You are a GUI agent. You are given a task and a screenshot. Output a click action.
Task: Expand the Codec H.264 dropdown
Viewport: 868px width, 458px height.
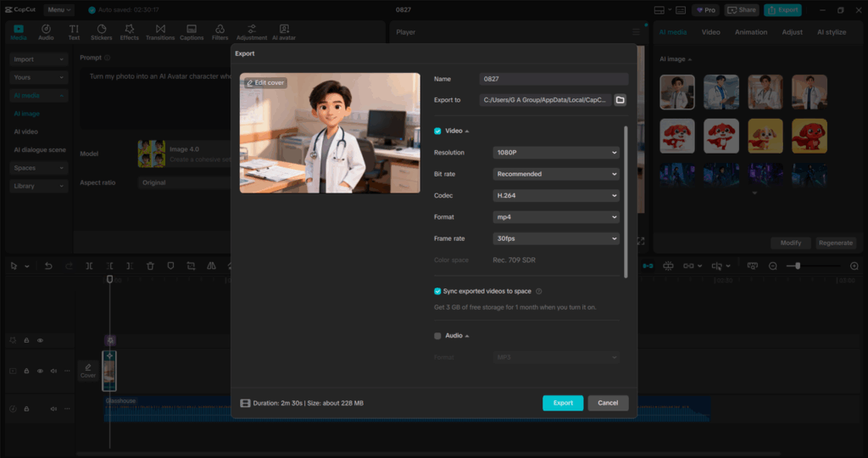tap(556, 195)
